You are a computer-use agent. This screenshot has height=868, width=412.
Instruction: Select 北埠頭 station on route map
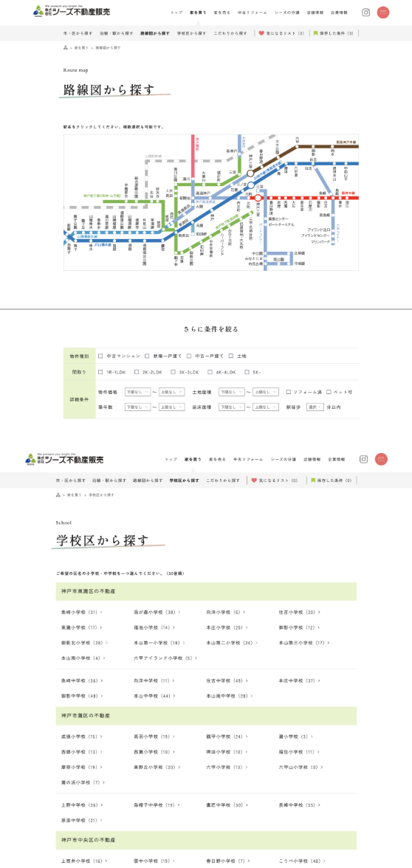[x=299, y=253]
